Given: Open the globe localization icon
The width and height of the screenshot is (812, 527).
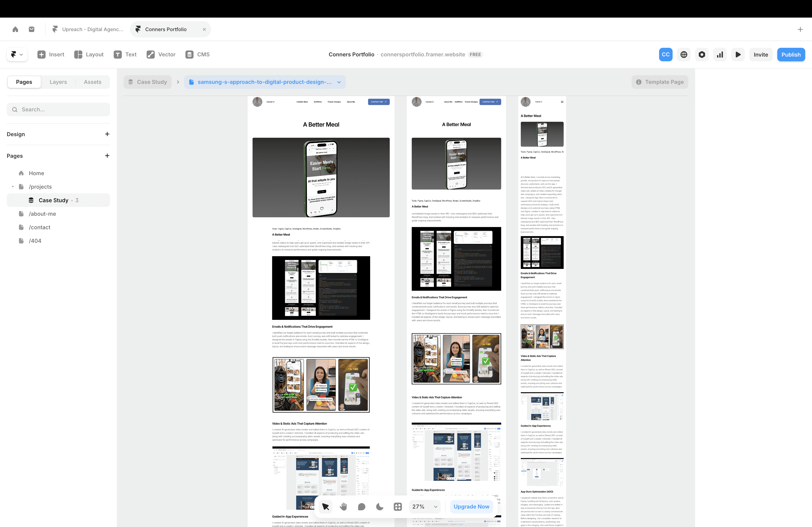Looking at the screenshot, I should [684, 55].
